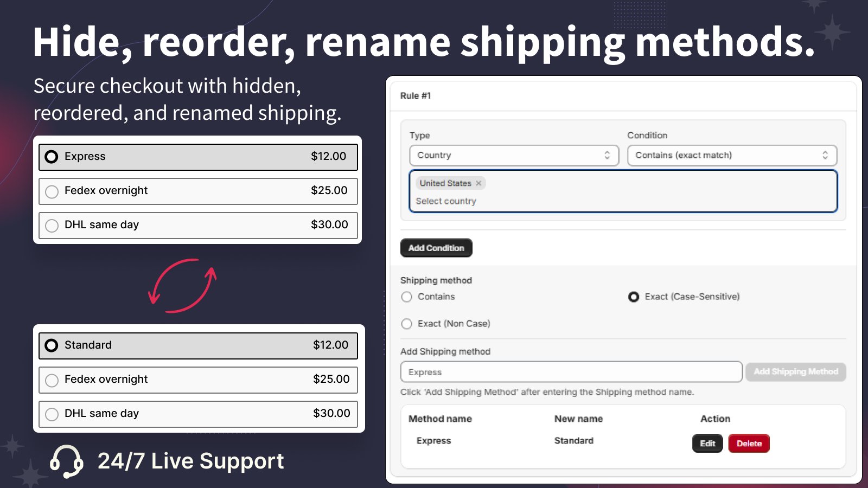Click the shipping method name input showing Express

(x=570, y=372)
